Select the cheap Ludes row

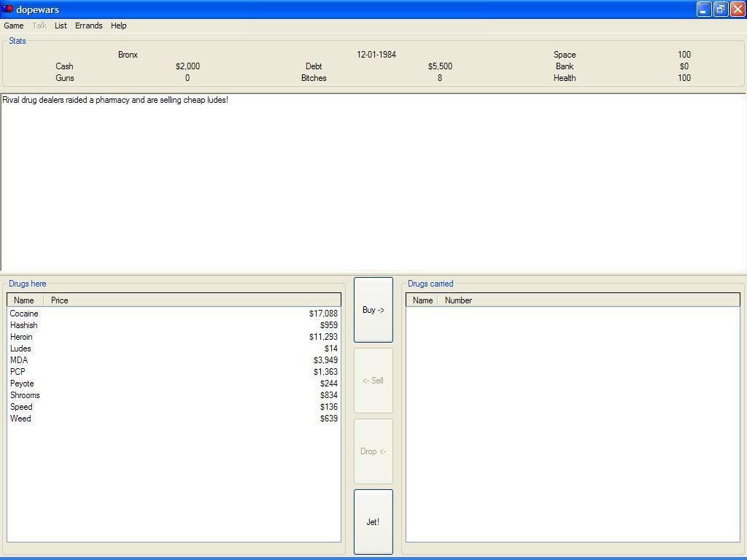click(20, 349)
